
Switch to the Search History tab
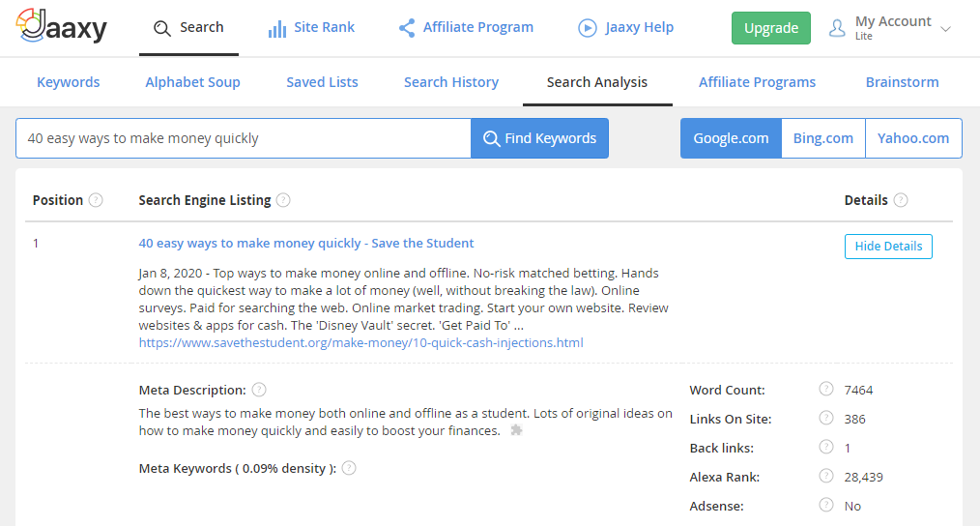click(x=451, y=82)
